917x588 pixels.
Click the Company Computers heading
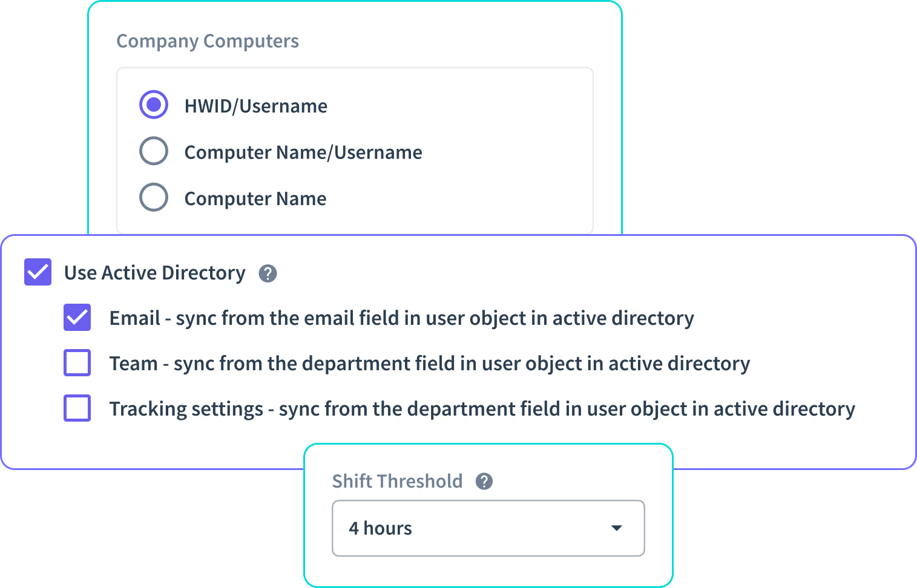tap(208, 41)
